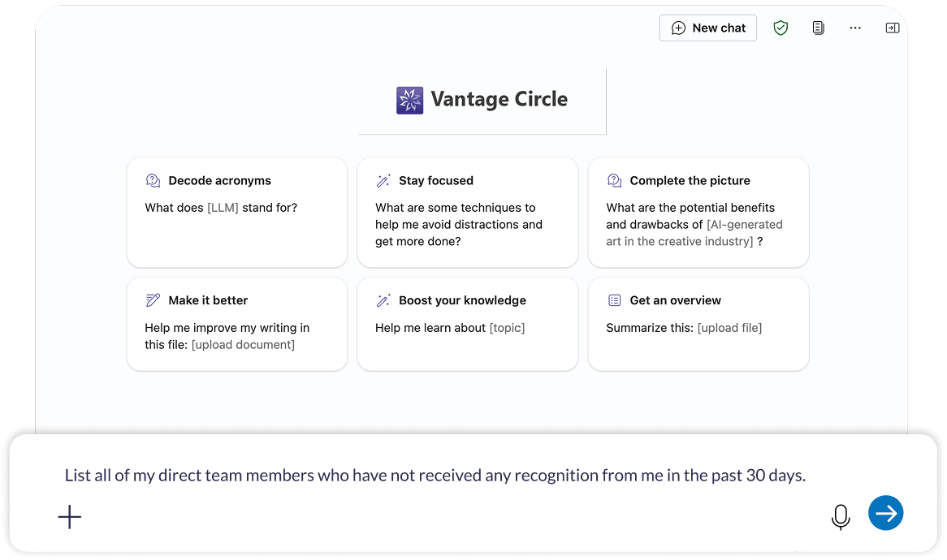Select the AI-generated art prompt card

point(698,213)
